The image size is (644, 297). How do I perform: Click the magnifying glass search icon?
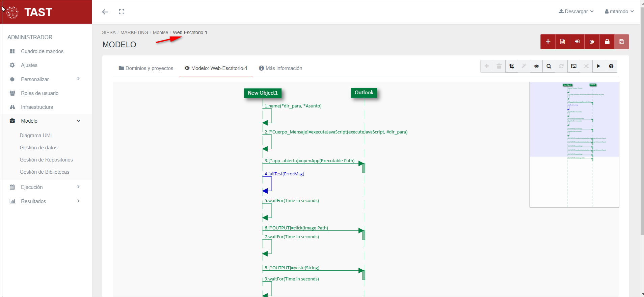(549, 66)
